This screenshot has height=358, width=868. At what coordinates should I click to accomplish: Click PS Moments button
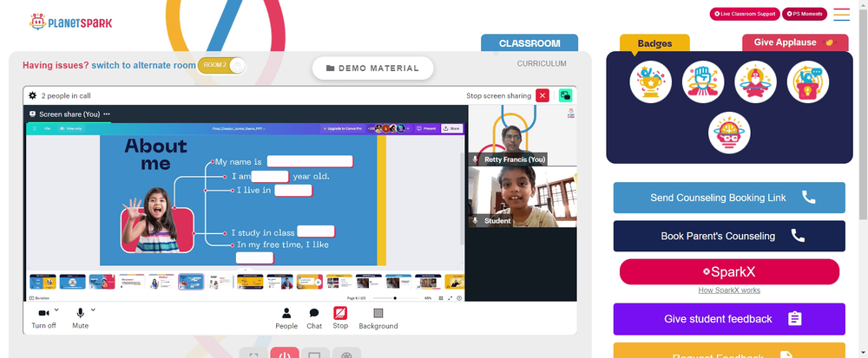(805, 14)
